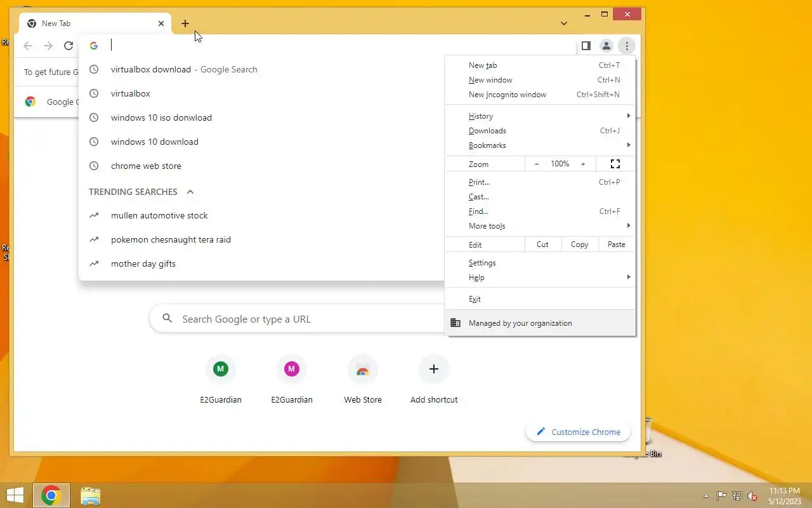Screen dimensions: 812x508
Task: Click the Action Center flag icon
Action: click(x=722, y=496)
